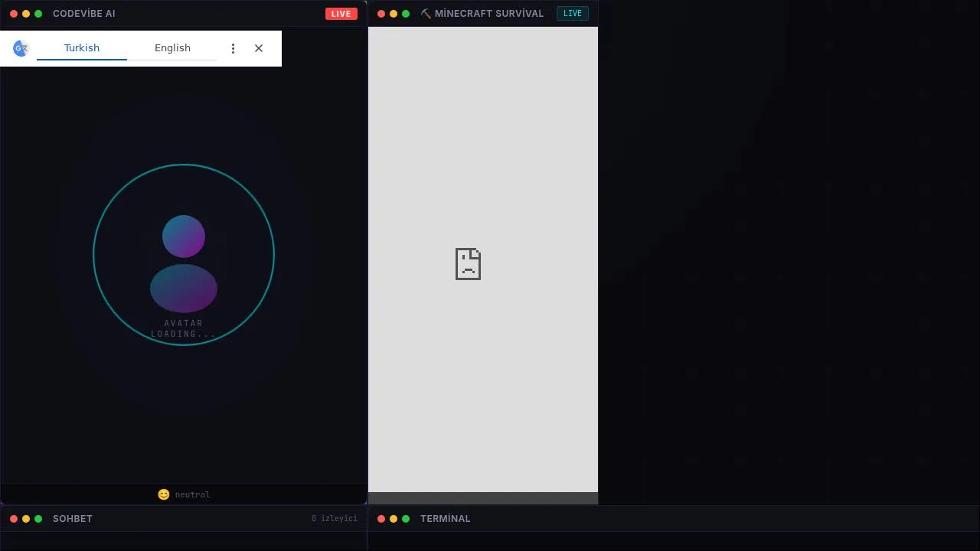980x551 pixels.
Task: Click the "MİNECRAFT SURVİVAL" panel title
Action: [x=489, y=14]
